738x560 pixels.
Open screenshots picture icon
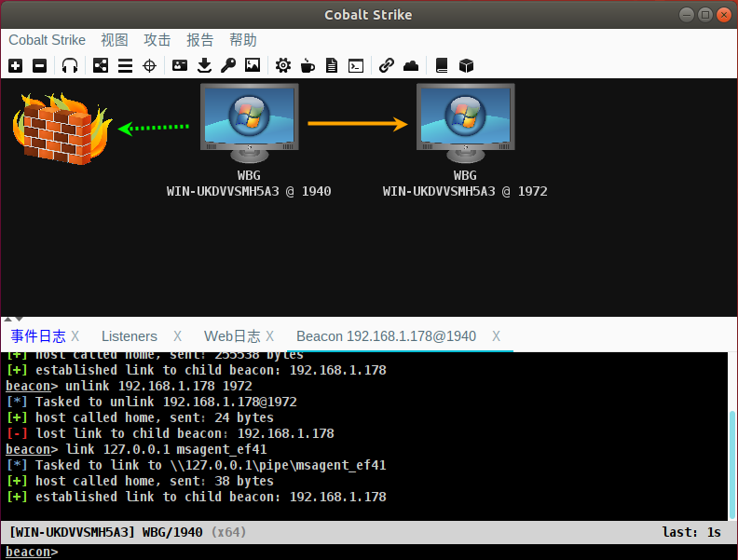253,65
